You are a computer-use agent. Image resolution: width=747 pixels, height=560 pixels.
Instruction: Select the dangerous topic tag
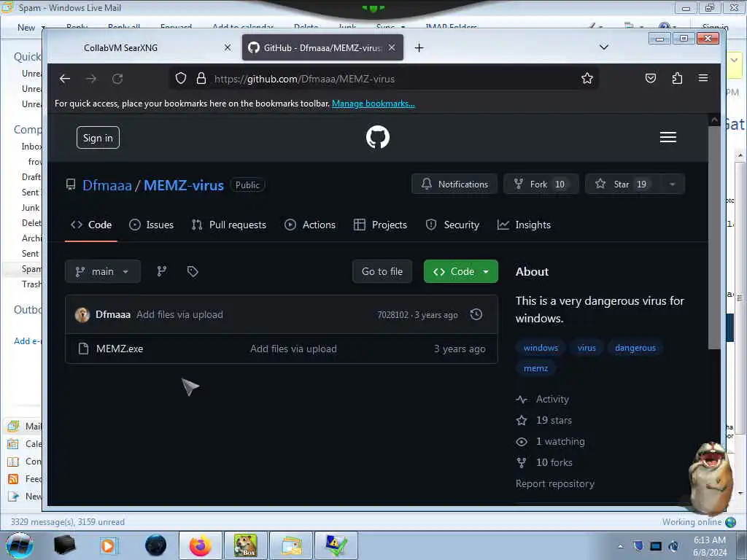pos(635,348)
